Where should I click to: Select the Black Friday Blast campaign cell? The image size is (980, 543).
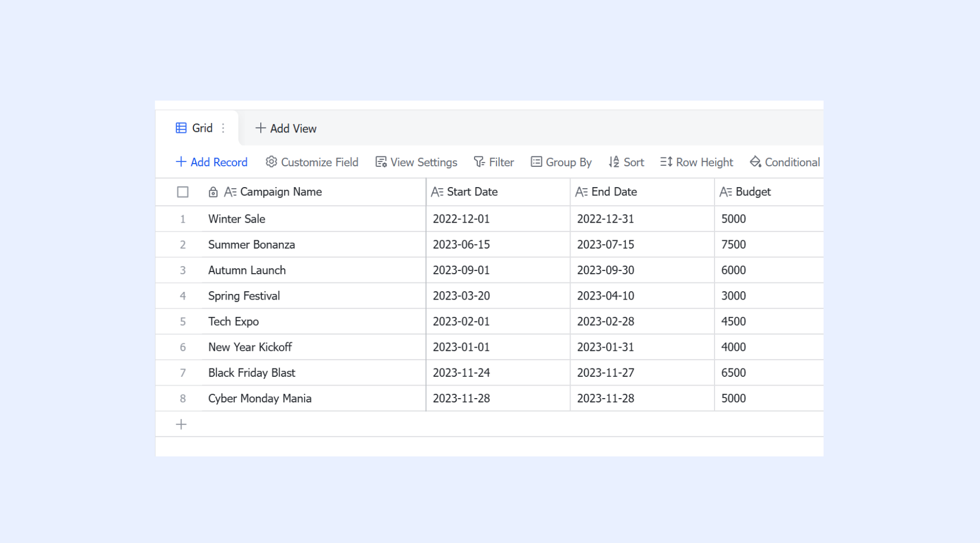(x=314, y=373)
